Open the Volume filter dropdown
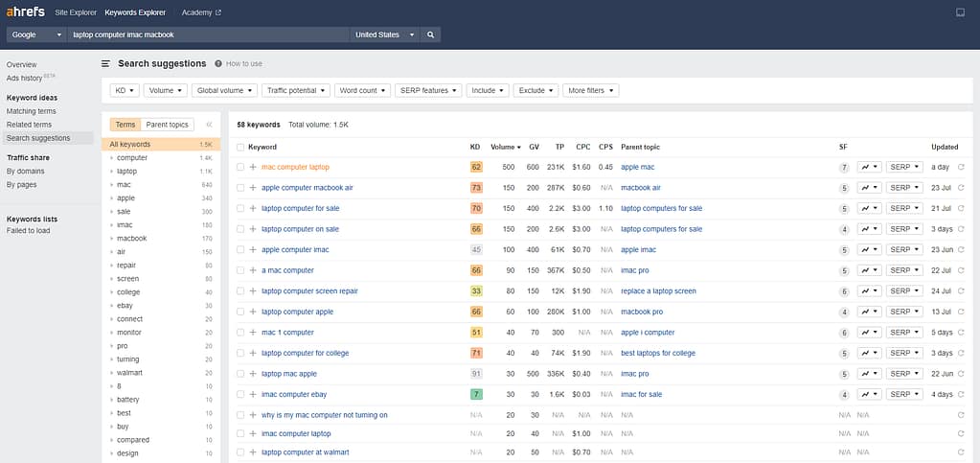980x463 pixels. (166, 91)
